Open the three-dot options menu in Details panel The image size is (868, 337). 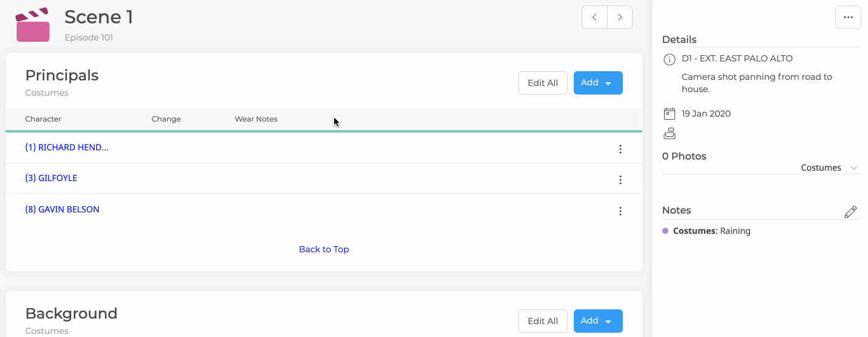pyautogui.click(x=848, y=17)
